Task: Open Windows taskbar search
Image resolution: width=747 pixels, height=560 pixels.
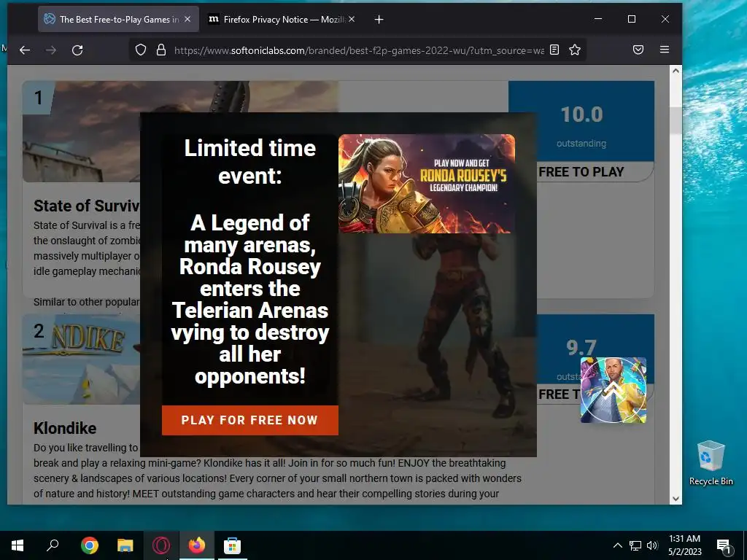Action: tap(53, 545)
